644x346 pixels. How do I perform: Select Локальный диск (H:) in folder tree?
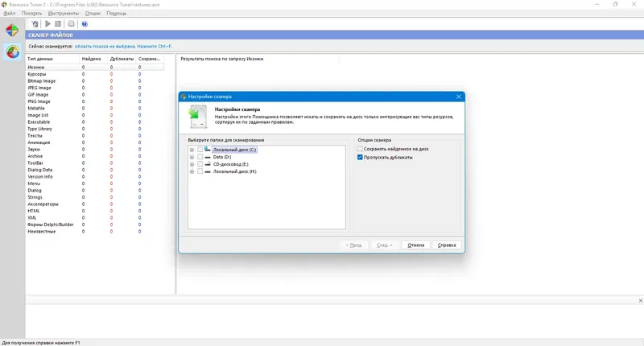(x=234, y=171)
